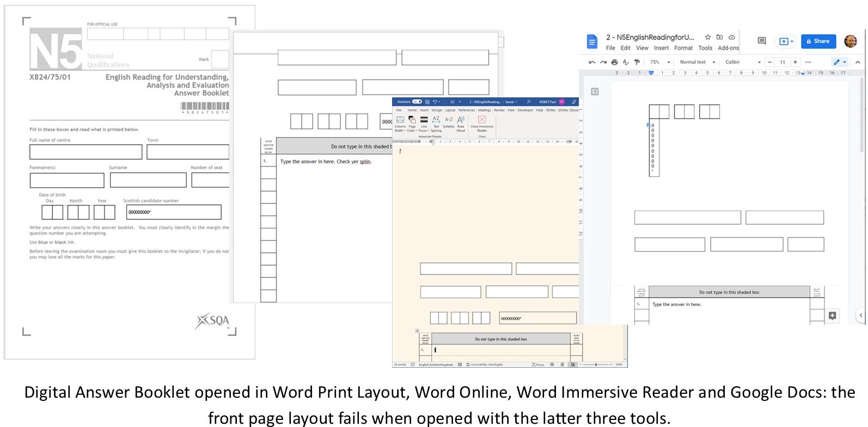The width and height of the screenshot is (868, 427).
Task: Expand the Google Docs side panel arrow
Action: [861, 315]
